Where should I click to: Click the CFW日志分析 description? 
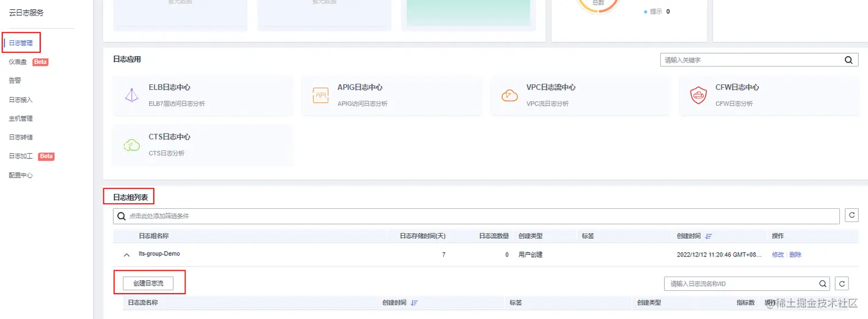(734, 104)
